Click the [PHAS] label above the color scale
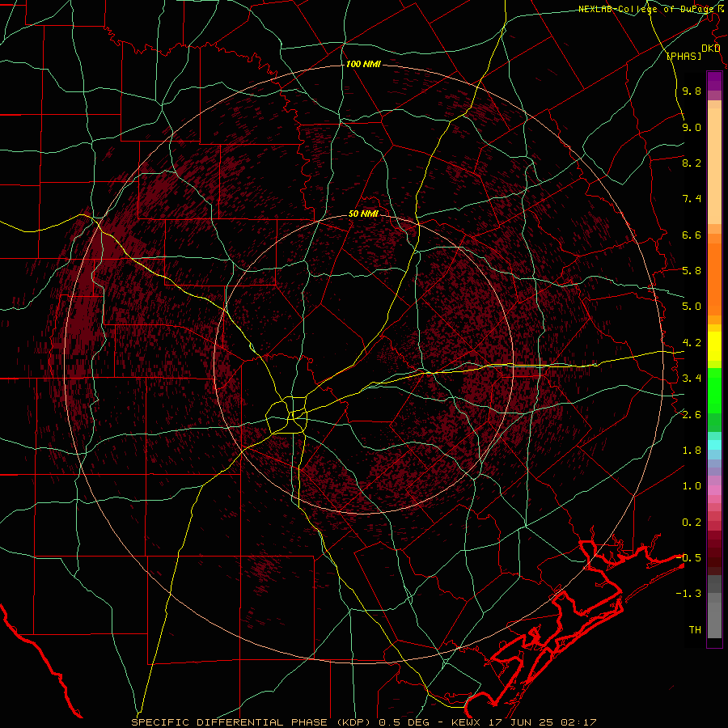Image resolution: width=728 pixels, height=728 pixels. tap(684, 57)
